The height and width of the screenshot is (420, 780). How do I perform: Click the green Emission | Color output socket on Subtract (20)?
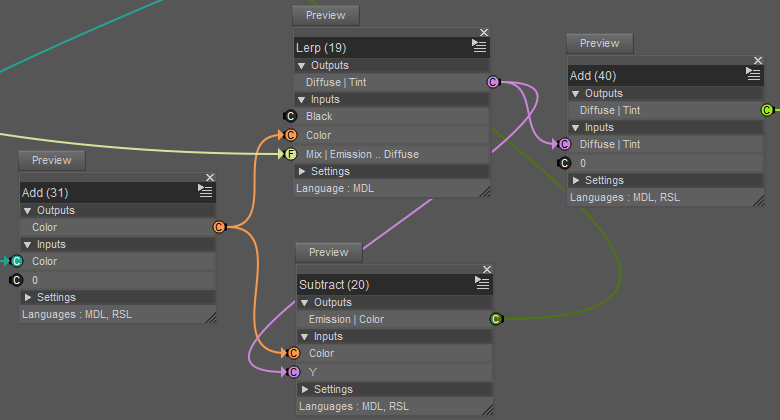(x=496, y=319)
